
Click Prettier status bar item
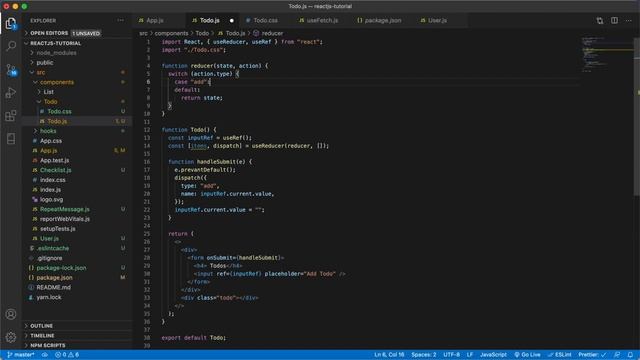tap(592, 355)
